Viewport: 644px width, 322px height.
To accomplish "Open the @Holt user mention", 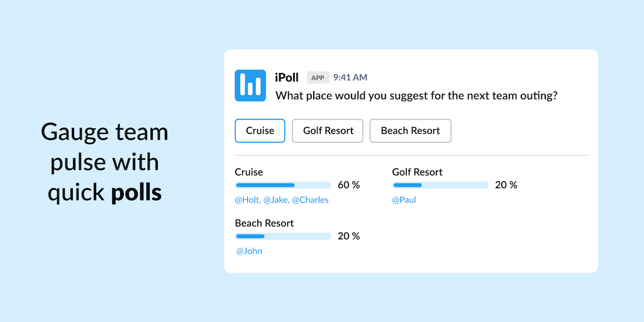I will click(247, 200).
